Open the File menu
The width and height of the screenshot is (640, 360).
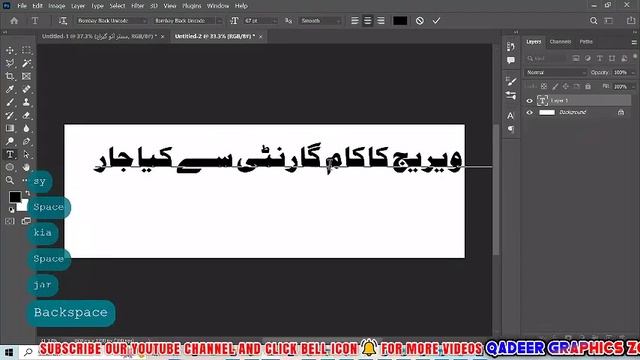click(22, 6)
